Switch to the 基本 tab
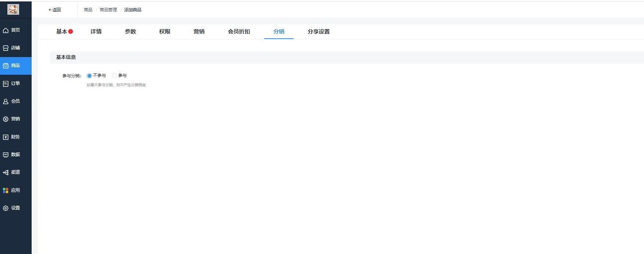The image size is (644, 254). [61, 32]
